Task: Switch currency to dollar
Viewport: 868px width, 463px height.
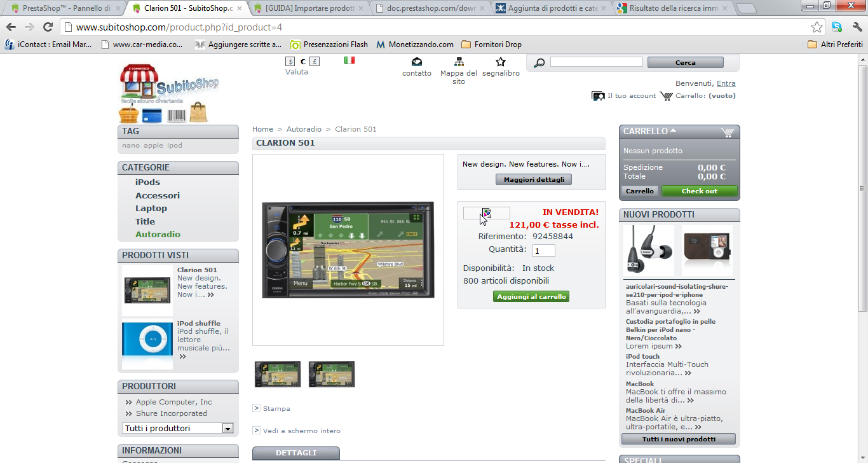Action: pos(290,62)
